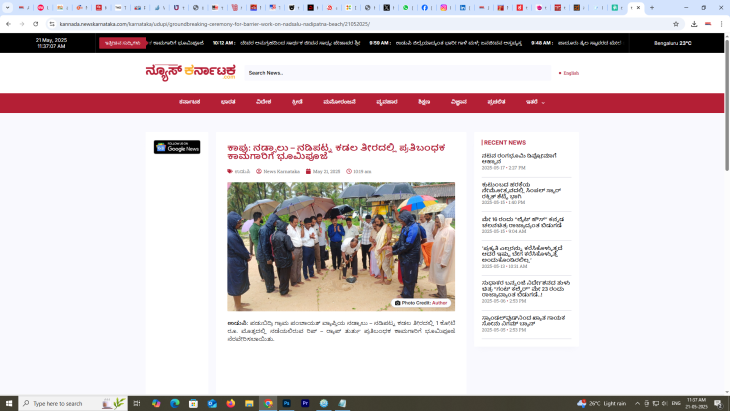Switch site language to English
The height and width of the screenshot is (411, 730).
pyautogui.click(x=569, y=73)
